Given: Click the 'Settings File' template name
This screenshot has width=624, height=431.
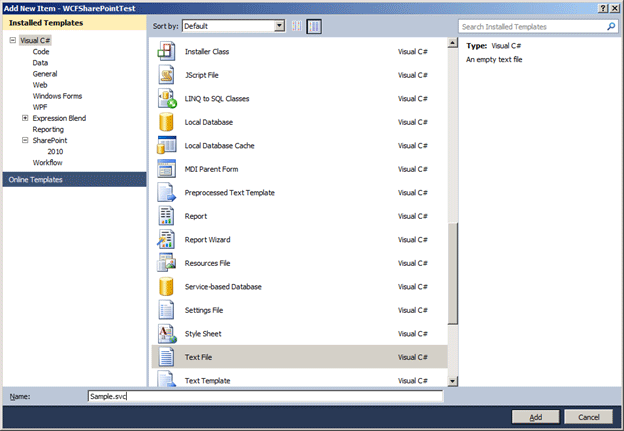Looking at the screenshot, I should (204, 310).
